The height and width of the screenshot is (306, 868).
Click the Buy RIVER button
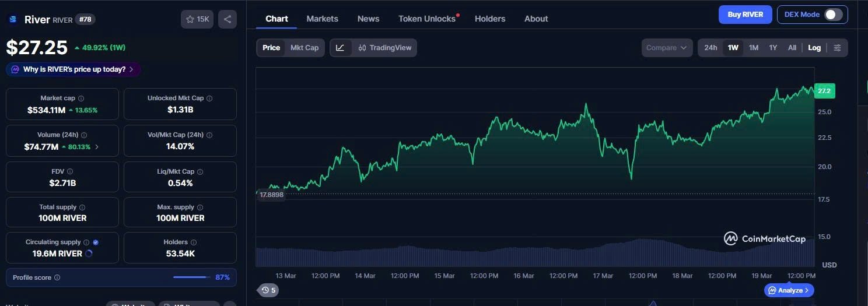coord(745,15)
